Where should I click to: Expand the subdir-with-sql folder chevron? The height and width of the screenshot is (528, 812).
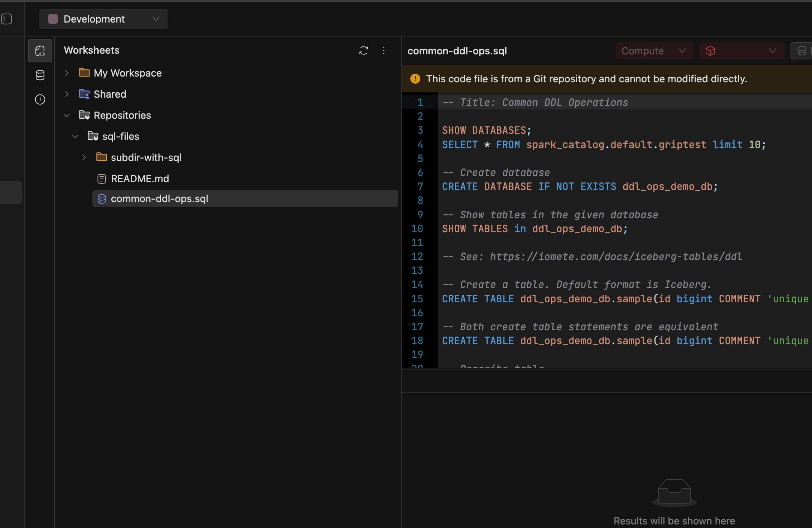point(84,157)
